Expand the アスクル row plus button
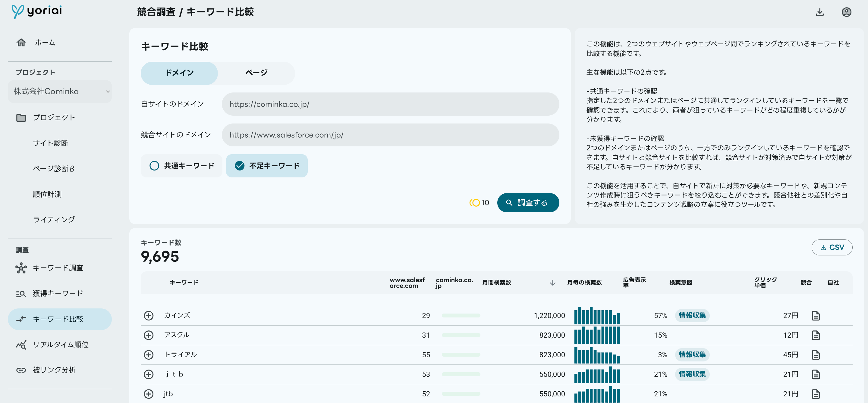Viewport: 868px width, 403px height. click(149, 335)
